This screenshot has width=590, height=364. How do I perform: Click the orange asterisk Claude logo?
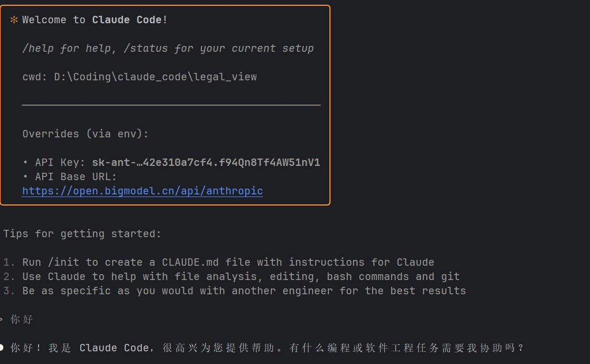click(14, 20)
